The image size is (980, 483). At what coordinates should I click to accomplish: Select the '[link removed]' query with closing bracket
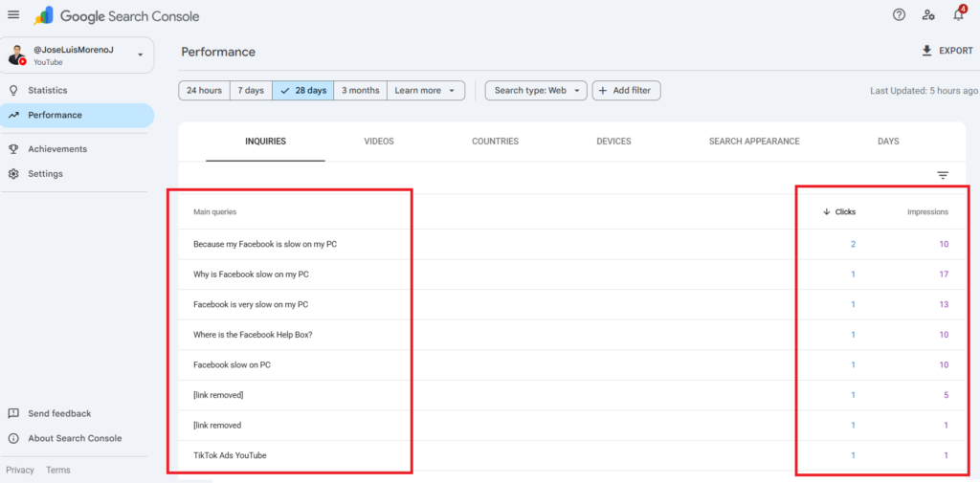tap(218, 396)
